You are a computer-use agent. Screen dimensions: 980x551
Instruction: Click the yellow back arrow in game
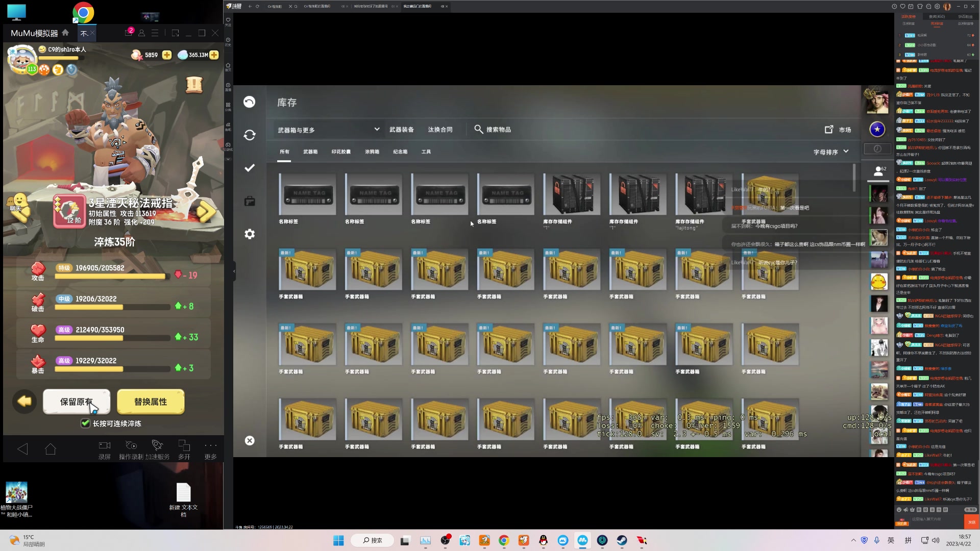tap(24, 402)
